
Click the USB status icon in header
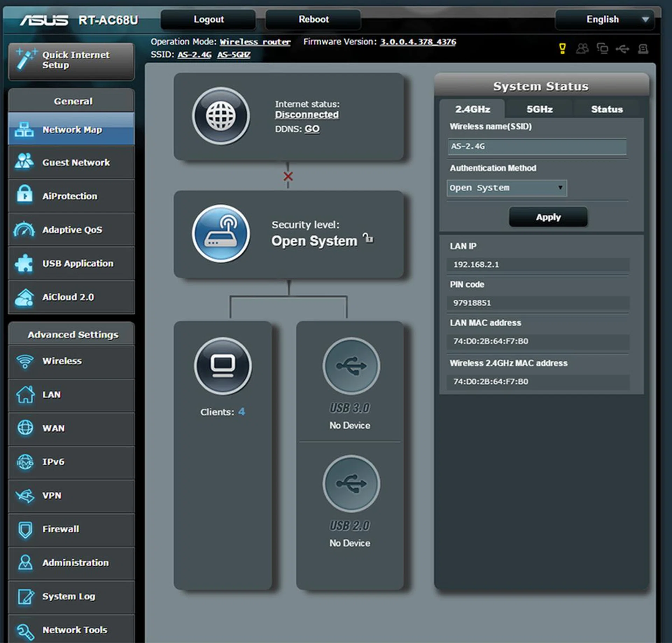tap(622, 49)
